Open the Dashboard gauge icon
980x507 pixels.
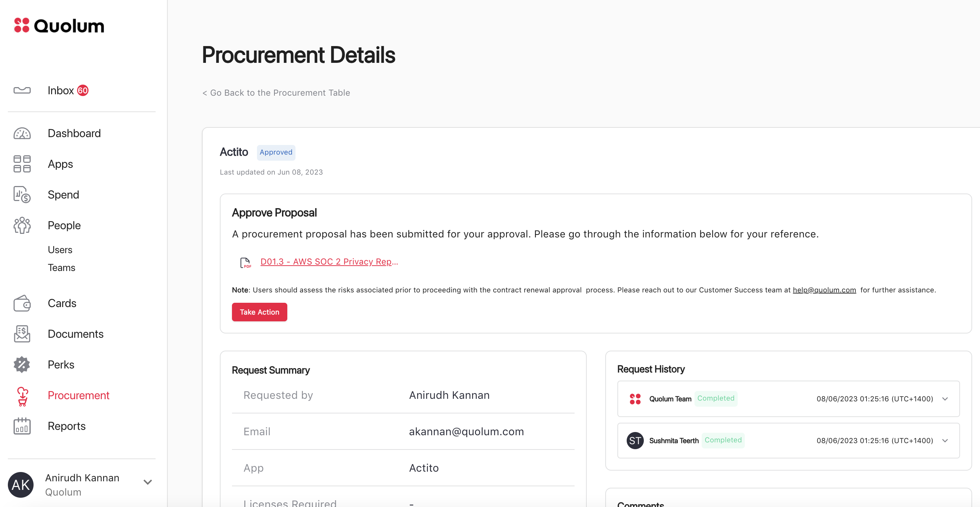click(x=22, y=134)
